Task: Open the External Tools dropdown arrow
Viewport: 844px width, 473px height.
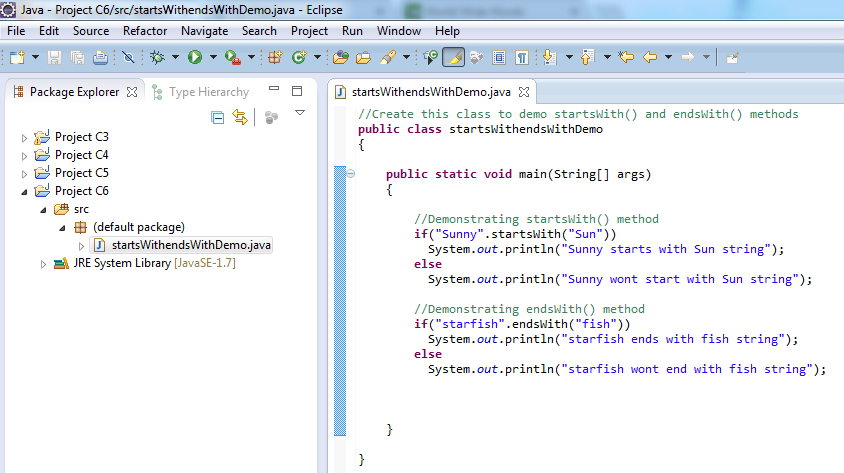Action: coord(251,57)
